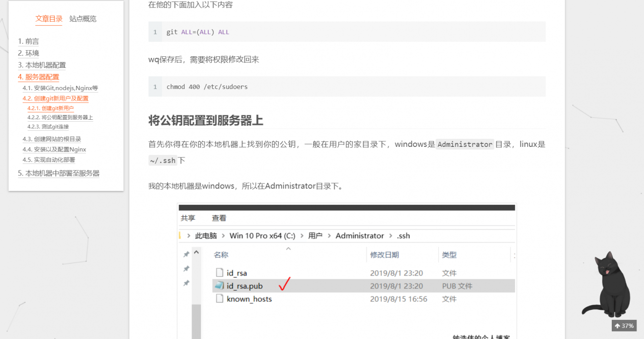Image resolution: width=644 pixels, height=339 pixels.
Task: Open section 3. 本地机器配置
Action: coord(42,65)
